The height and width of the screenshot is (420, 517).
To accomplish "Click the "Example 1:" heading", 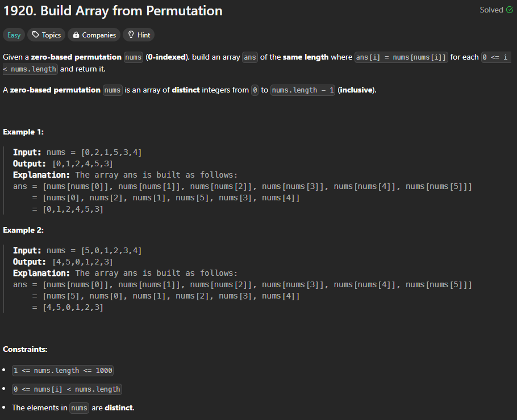I will pyautogui.click(x=23, y=132).
